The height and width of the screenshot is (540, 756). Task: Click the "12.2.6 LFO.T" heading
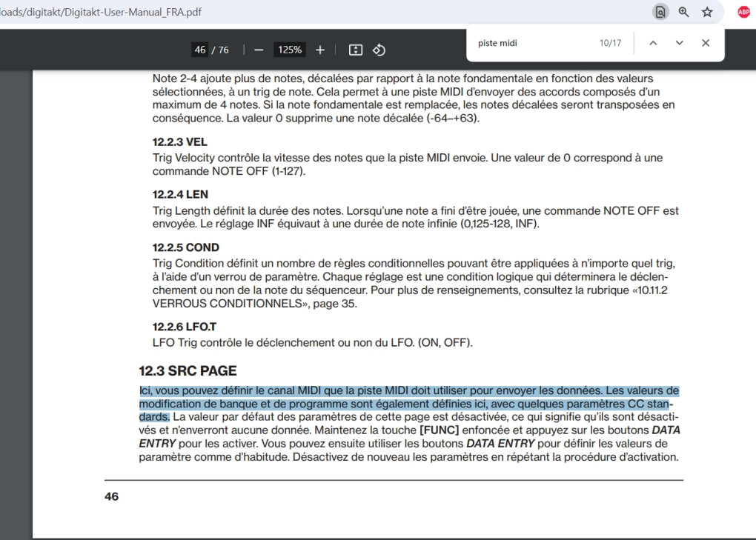click(184, 327)
